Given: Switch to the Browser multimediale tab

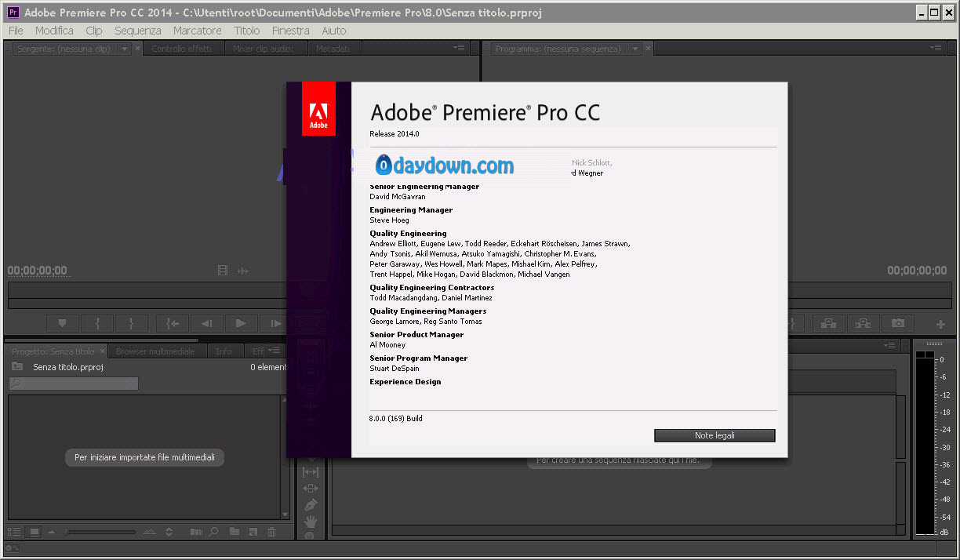Looking at the screenshot, I should coord(155,351).
